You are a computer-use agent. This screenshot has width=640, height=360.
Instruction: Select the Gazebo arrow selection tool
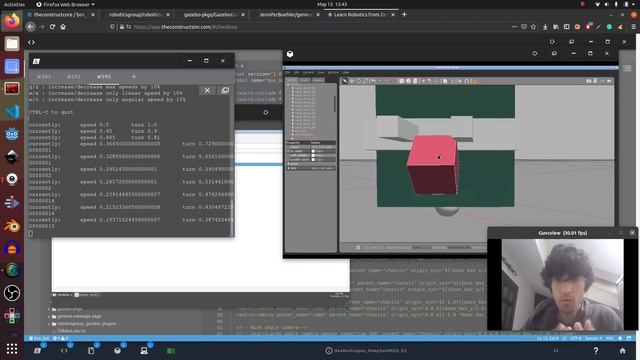click(x=345, y=81)
